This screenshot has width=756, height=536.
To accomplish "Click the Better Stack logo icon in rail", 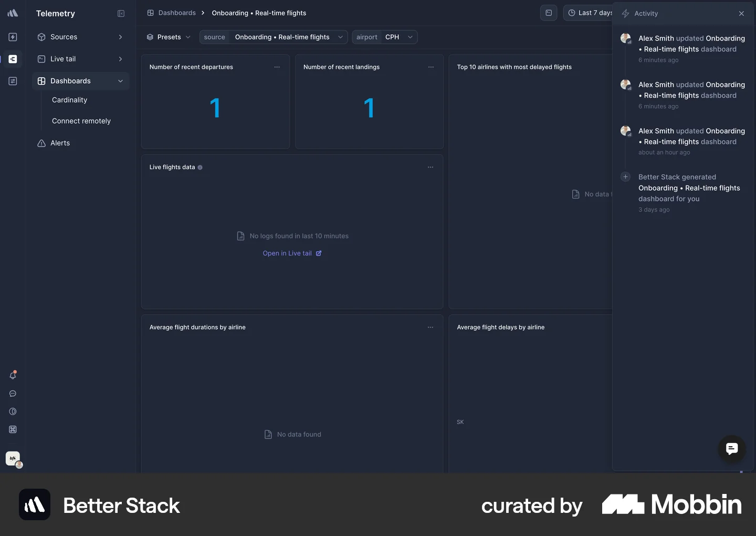I will point(13,13).
